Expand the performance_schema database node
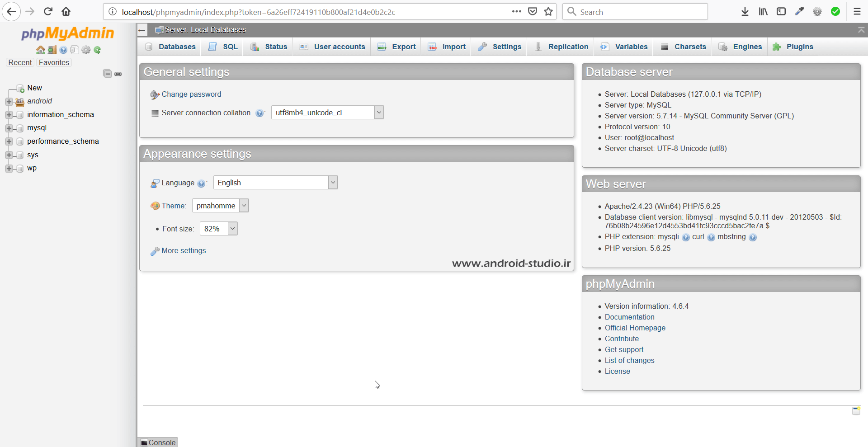 pyautogui.click(x=9, y=141)
